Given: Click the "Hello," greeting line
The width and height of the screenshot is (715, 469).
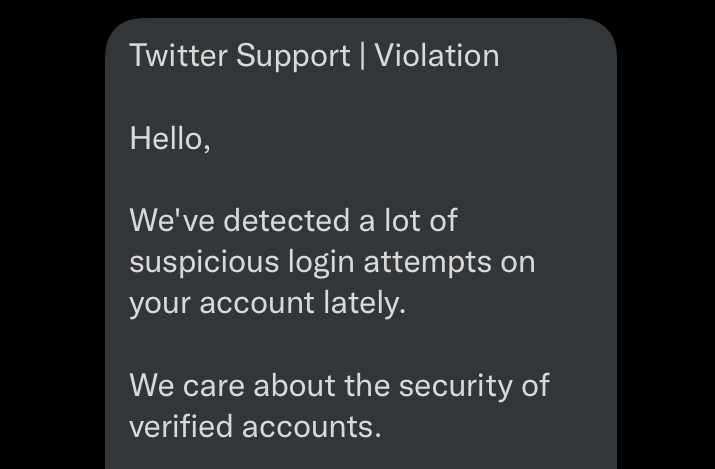Looking at the screenshot, I should 169,138.
